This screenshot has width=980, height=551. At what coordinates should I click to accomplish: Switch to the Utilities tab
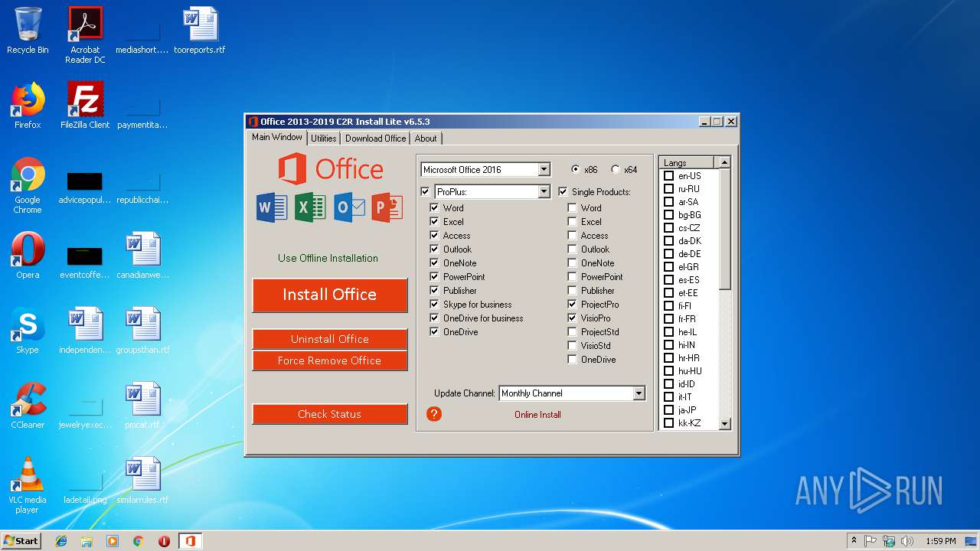323,139
